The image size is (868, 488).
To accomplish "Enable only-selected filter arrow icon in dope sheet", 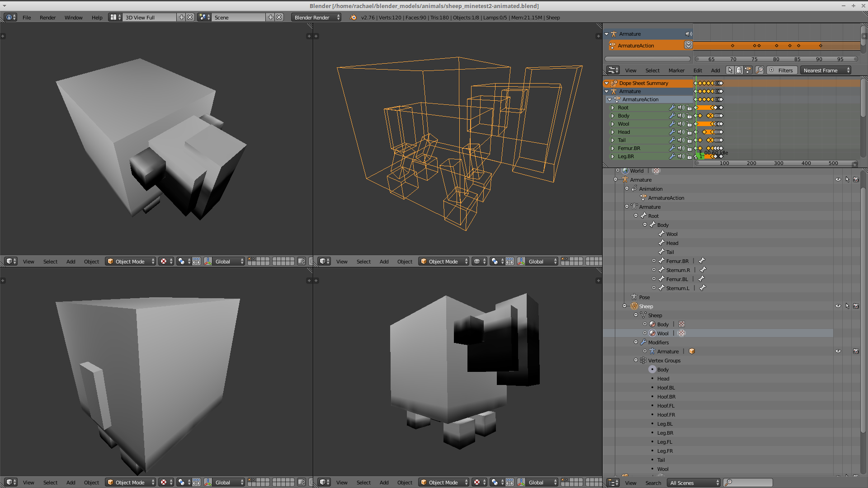I will click(x=730, y=70).
